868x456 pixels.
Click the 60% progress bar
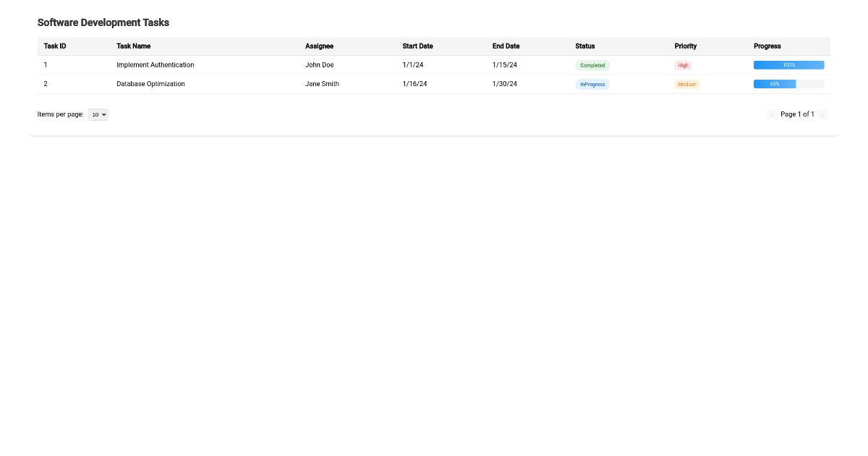pyautogui.click(x=774, y=84)
